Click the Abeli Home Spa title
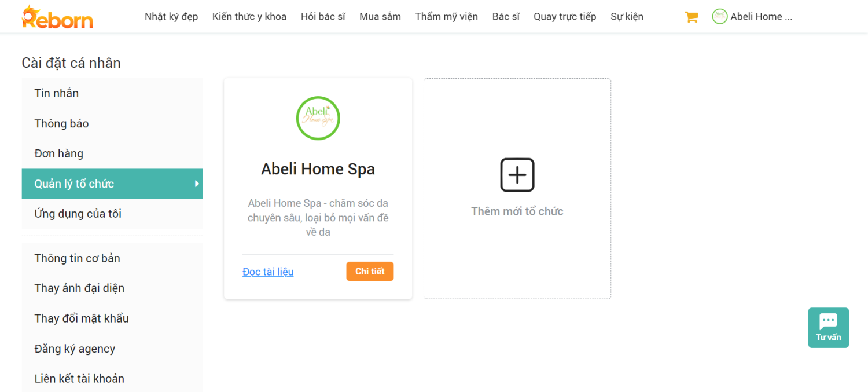 [318, 169]
